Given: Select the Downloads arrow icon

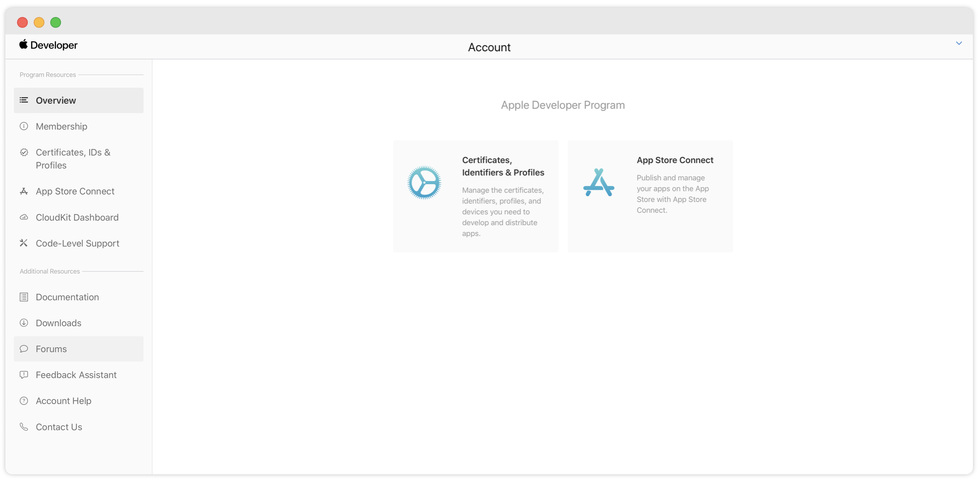Looking at the screenshot, I should pos(24,322).
